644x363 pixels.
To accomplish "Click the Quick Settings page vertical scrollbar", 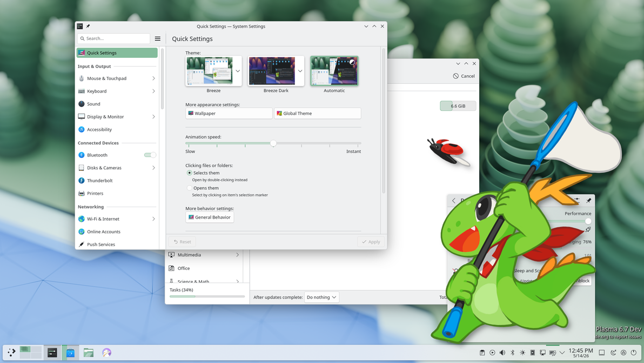I will click(384, 121).
